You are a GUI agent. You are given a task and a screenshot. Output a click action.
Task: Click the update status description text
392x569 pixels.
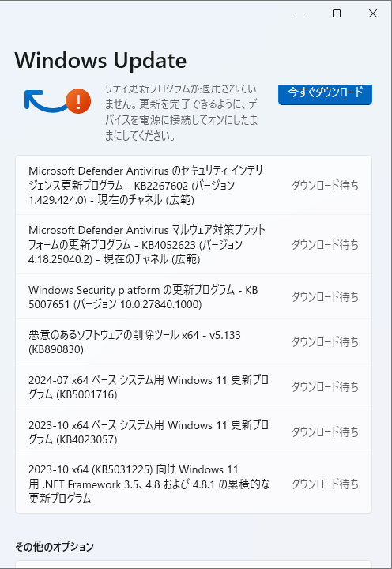click(181, 112)
